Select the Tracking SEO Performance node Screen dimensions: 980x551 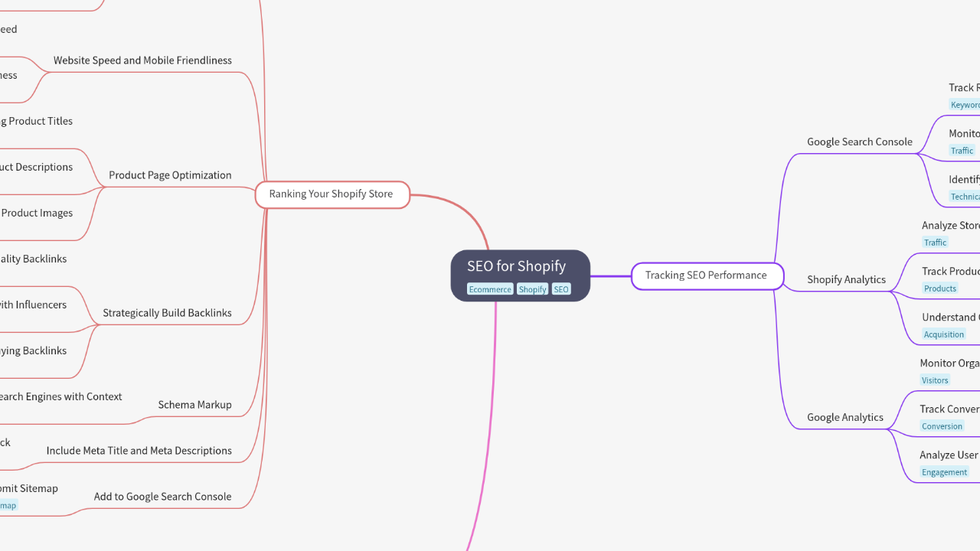pyautogui.click(x=707, y=275)
